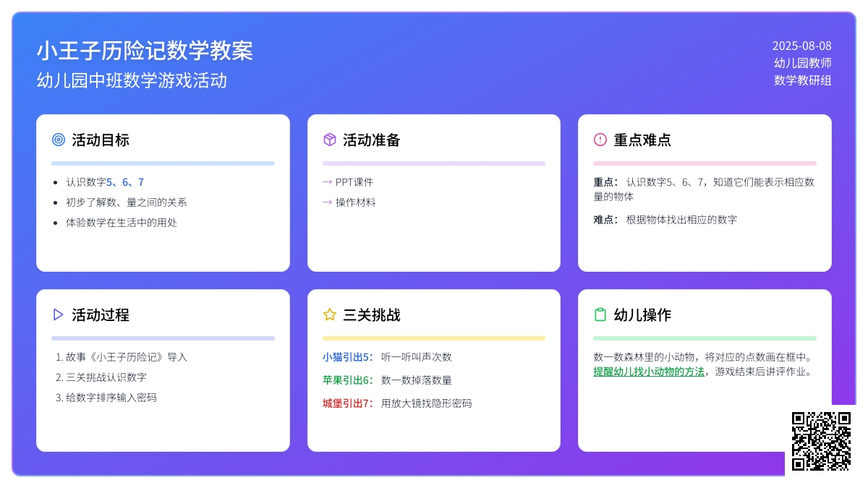Click the text 游戏结束后讲评作业

[x=759, y=372]
